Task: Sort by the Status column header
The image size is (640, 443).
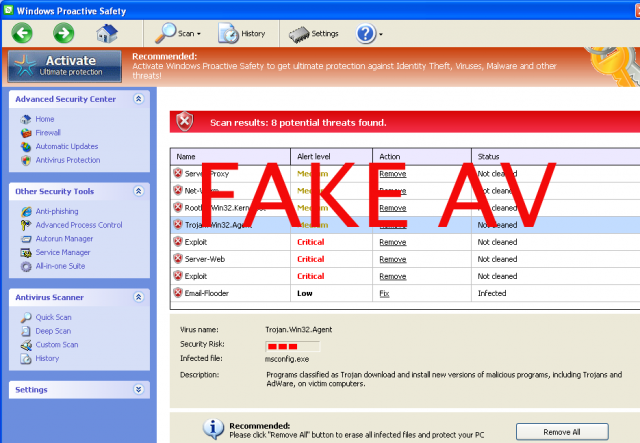Action: pos(556,157)
